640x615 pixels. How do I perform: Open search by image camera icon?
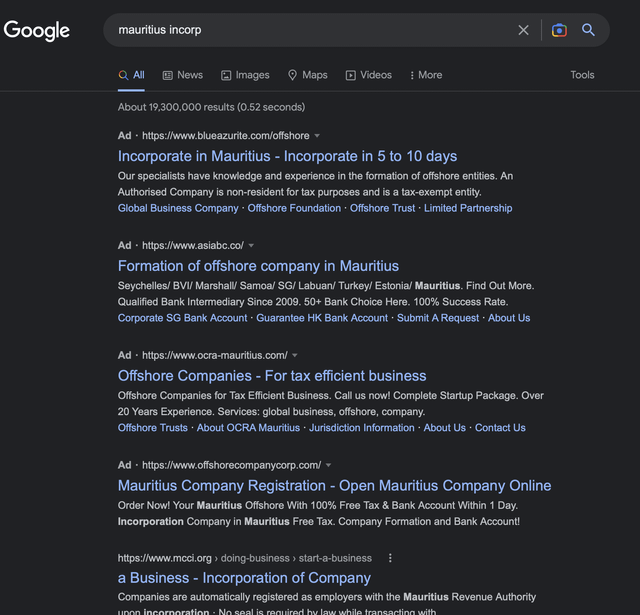[x=559, y=30]
